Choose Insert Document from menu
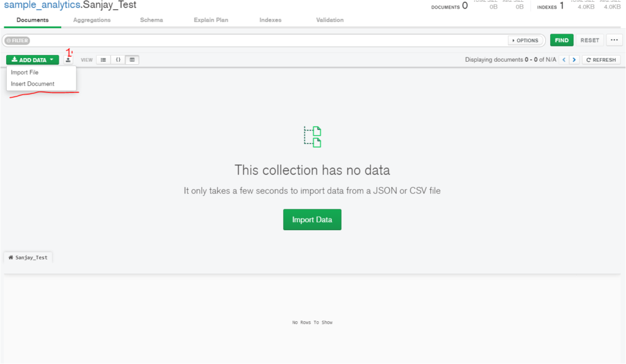 pos(33,84)
